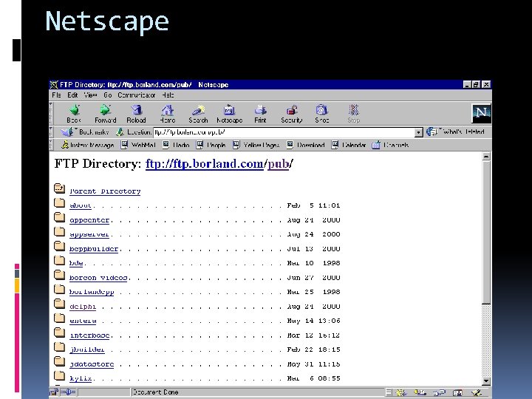Viewport: 532px width, 399px height.
Task: Open WebMail shortcut
Action: (138, 145)
